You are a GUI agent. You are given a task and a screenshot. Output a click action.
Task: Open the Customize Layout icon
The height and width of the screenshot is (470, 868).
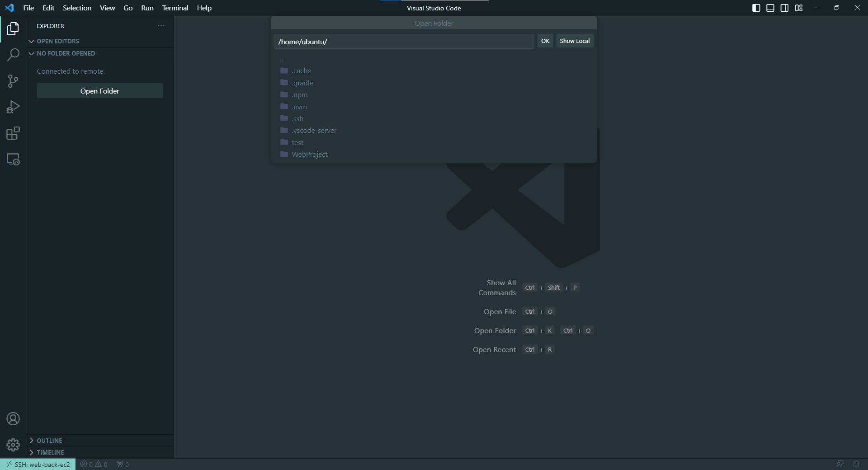(x=799, y=8)
